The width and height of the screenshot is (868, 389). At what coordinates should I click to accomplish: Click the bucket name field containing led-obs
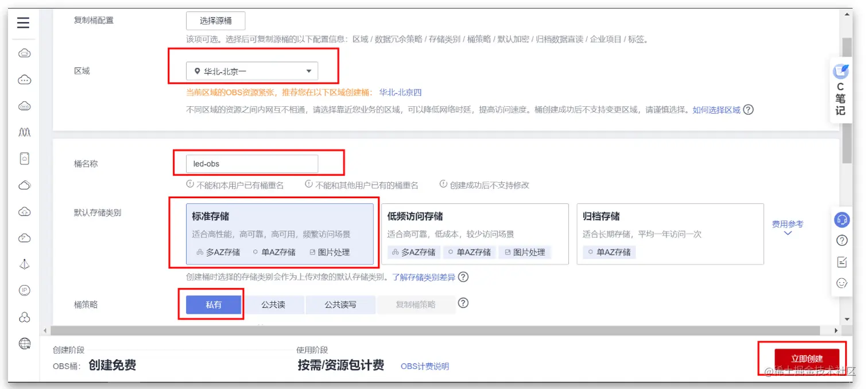coord(253,163)
